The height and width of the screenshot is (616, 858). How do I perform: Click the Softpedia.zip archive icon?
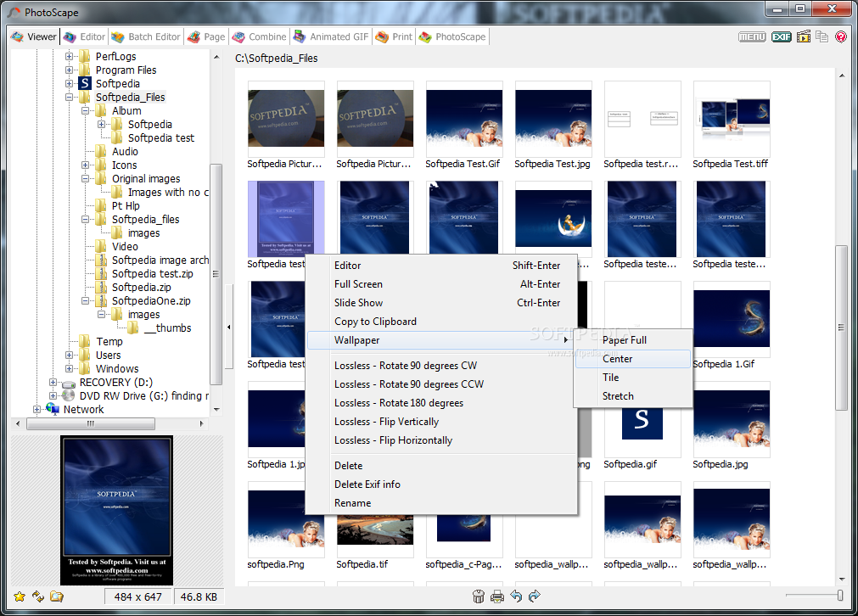coord(101,287)
